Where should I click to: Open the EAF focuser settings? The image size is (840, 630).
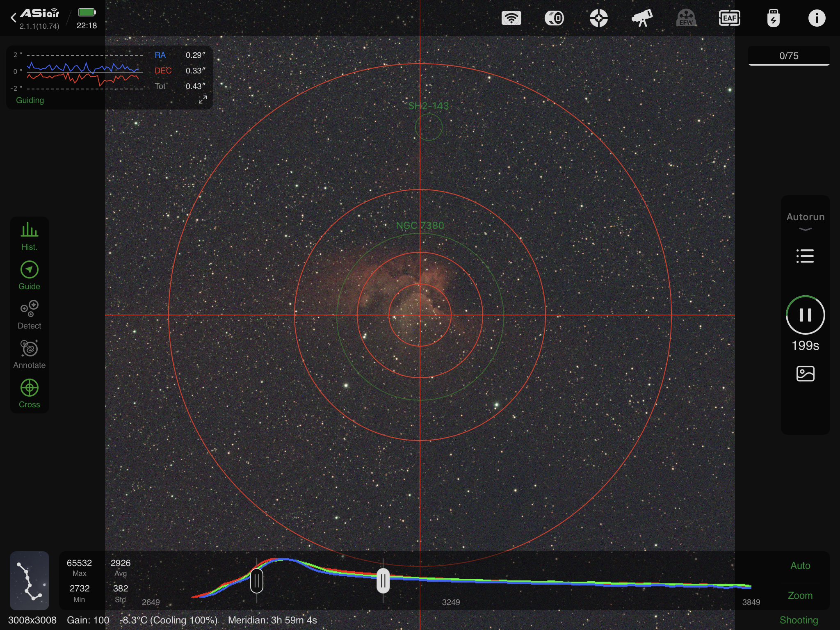729,18
